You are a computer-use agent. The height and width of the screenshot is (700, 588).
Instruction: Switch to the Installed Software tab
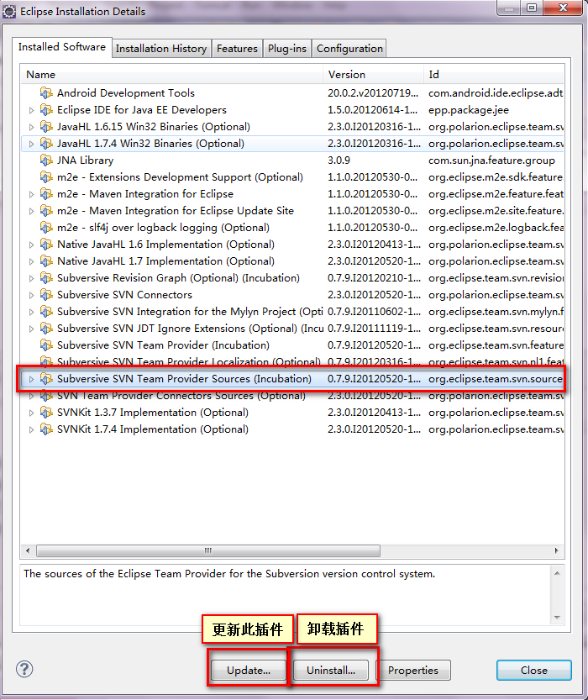pos(62,47)
